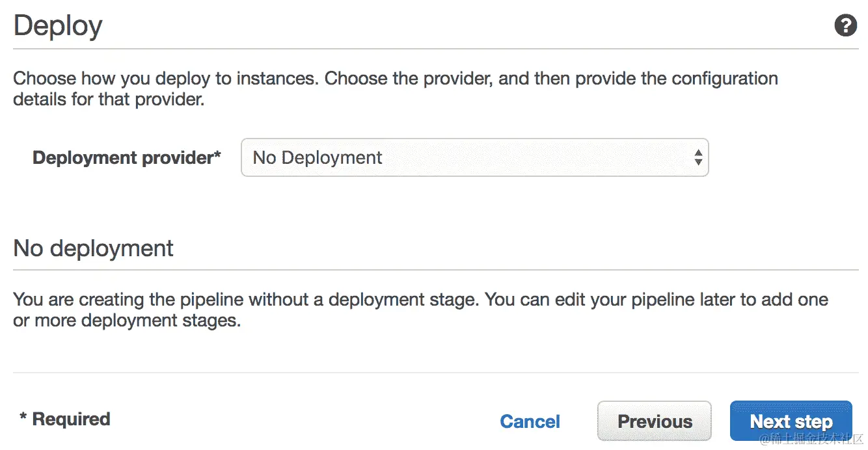Click the watermark text at bottom right
Viewport: 868px width, 450px height.
pyautogui.click(x=811, y=439)
